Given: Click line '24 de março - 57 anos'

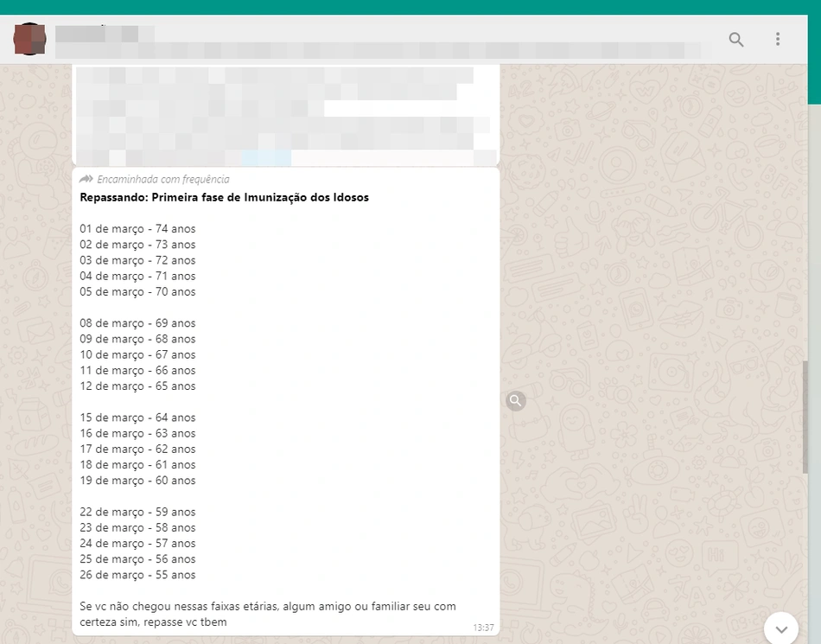Looking at the screenshot, I should [x=137, y=543].
